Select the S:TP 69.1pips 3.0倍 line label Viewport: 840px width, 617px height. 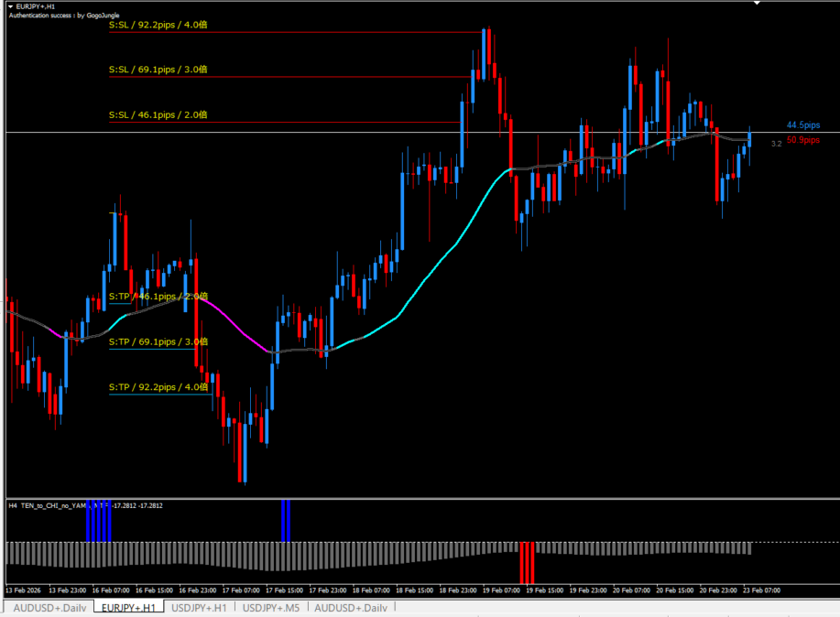tap(158, 341)
